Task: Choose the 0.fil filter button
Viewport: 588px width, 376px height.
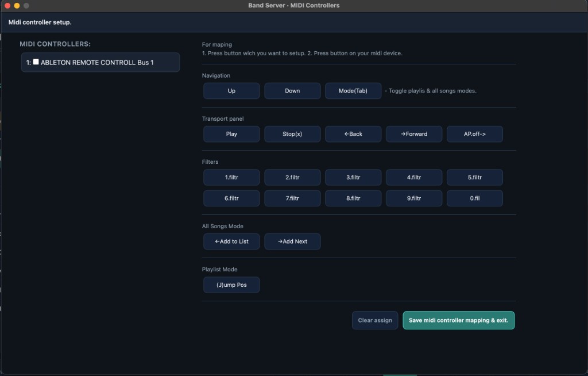Action: pos(474,198)
